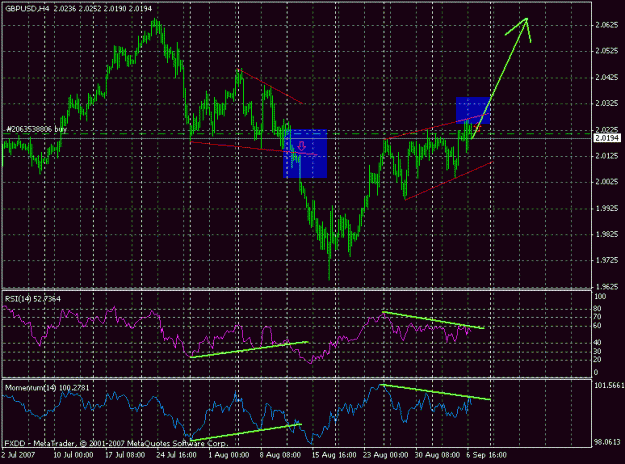Click the 2.0425 price axis label
The width and height of the screenshot is (625, 464).
[x=606, y=77]
